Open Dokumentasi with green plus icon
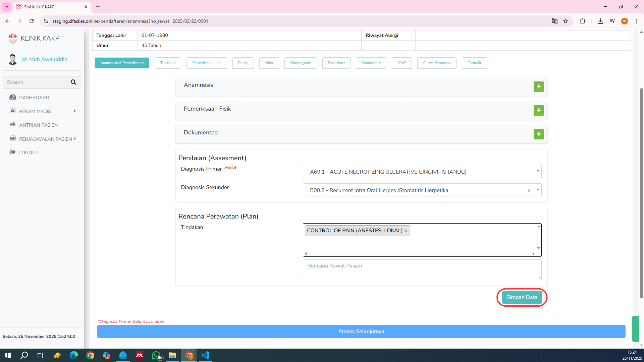 [538, 134]
